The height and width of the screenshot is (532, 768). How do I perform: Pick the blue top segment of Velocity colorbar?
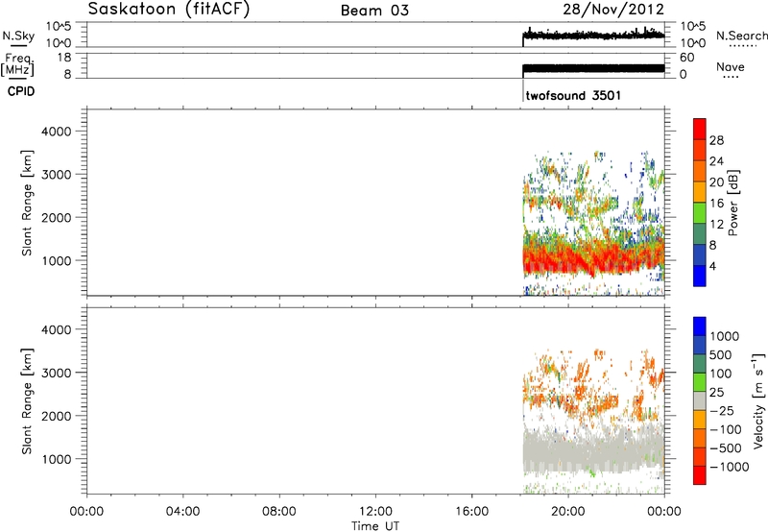coord(700,326)
